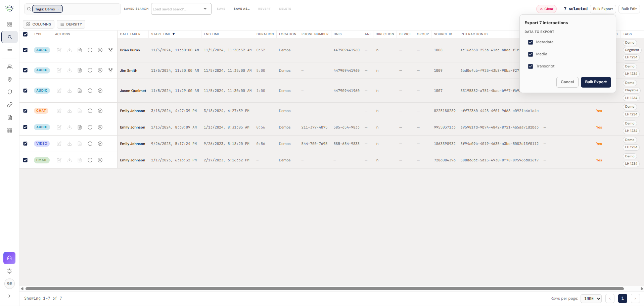Open segments icon in Jim Smith's row

click(x=110, y=70)
